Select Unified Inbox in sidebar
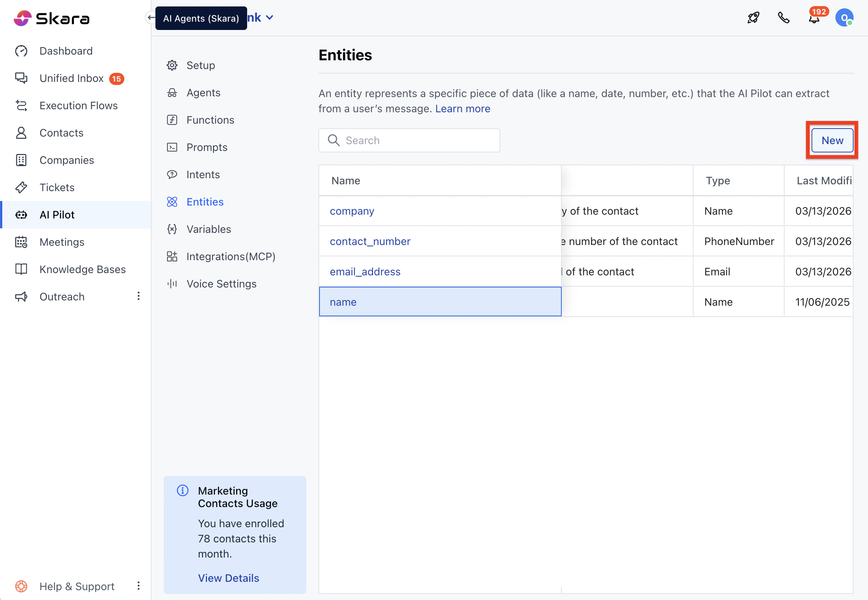 (x=71, y=78)
